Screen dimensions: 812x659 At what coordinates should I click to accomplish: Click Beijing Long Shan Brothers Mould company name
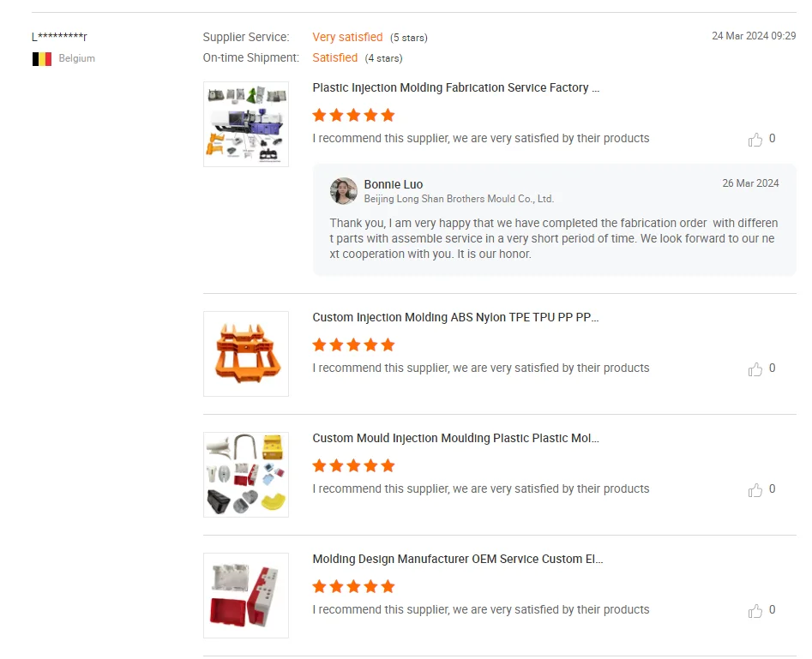tap(459, 199)
